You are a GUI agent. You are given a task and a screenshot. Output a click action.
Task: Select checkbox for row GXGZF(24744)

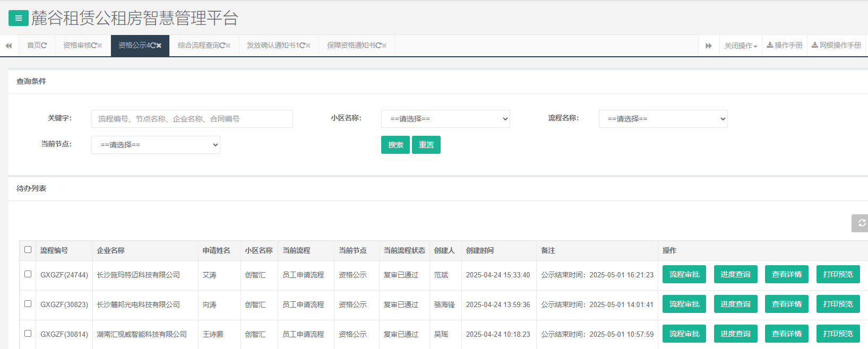coord(28,274)
